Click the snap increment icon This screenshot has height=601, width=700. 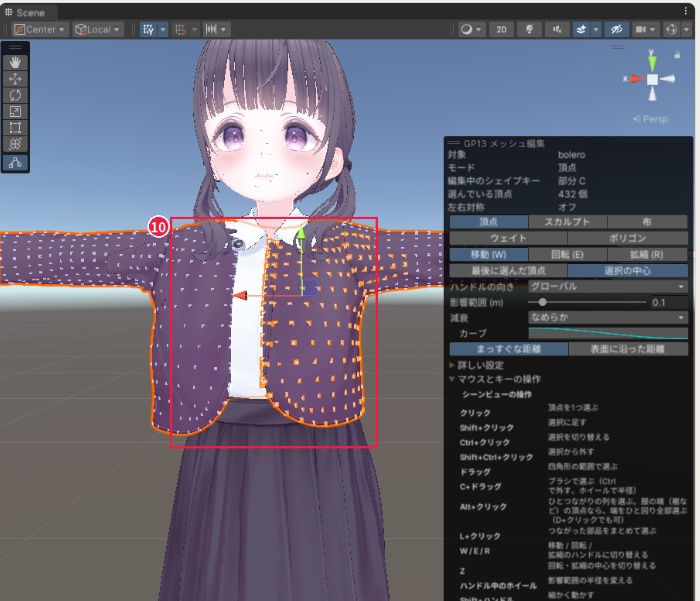[180, 29]
